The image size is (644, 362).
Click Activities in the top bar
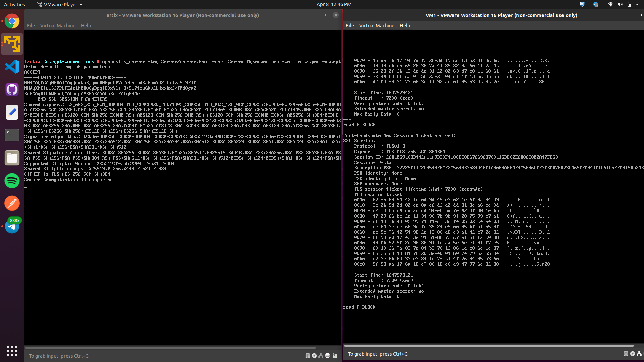[x=14, y=4]
